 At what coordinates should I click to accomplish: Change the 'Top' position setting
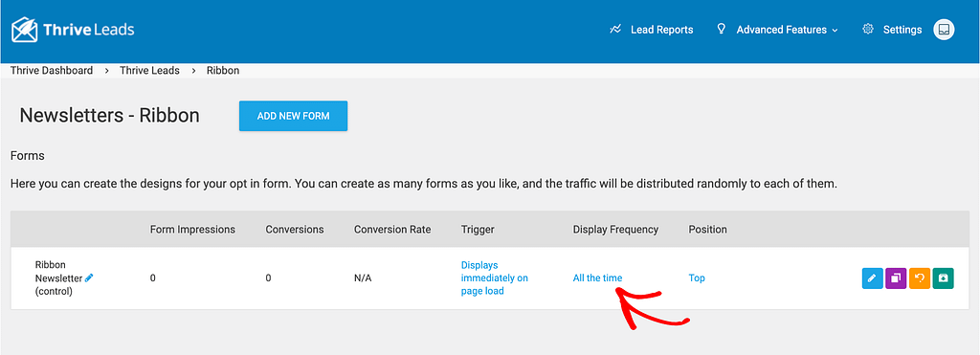[697, 278]
